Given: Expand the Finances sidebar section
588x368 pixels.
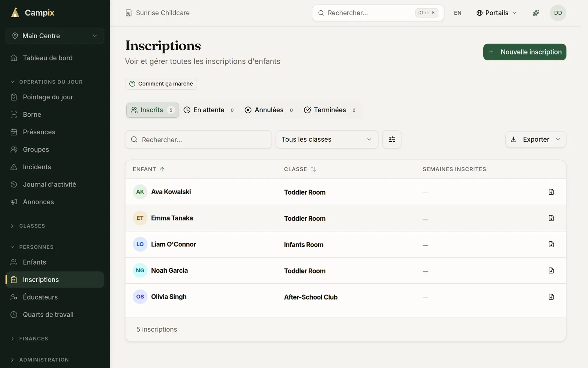Looking at the screenshot, I should click(29, 339).
